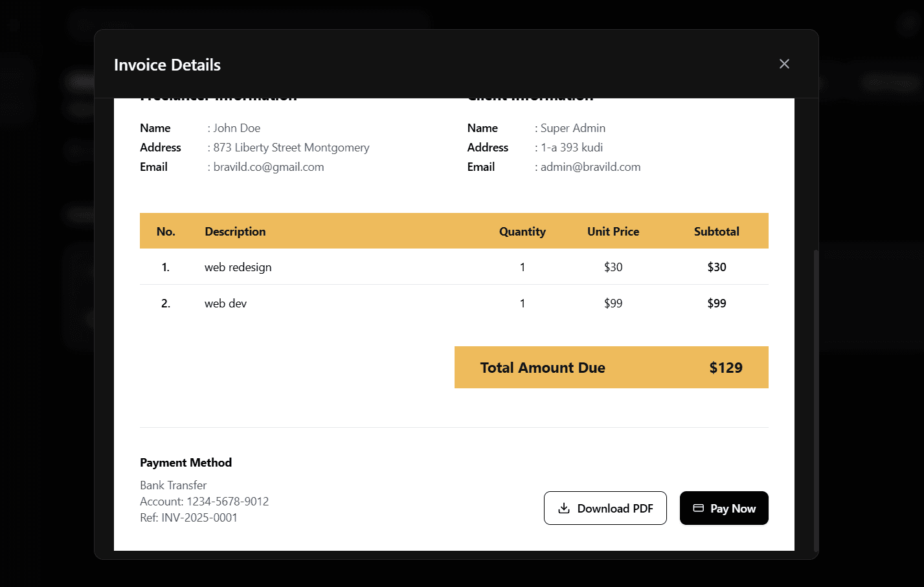Click the Total Amount Due label
The width and height of the screenshot is (924, 587).
click(x=542, y=368)
